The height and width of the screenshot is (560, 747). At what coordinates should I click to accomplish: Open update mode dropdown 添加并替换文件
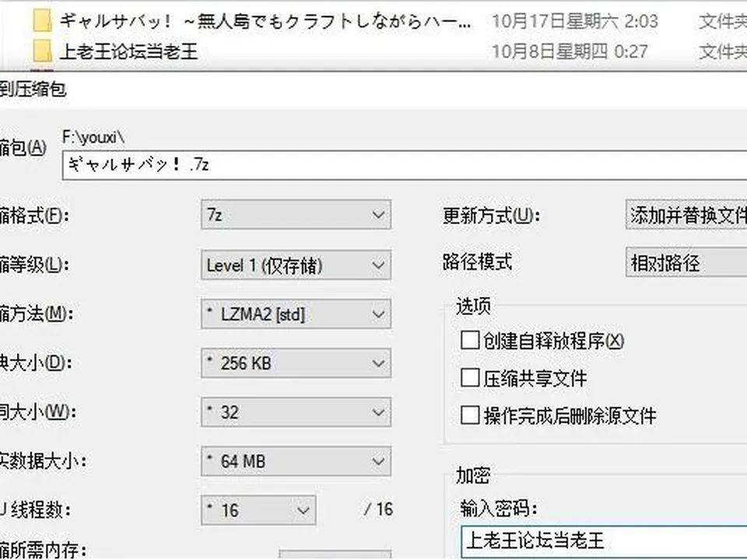pos(686,215)
